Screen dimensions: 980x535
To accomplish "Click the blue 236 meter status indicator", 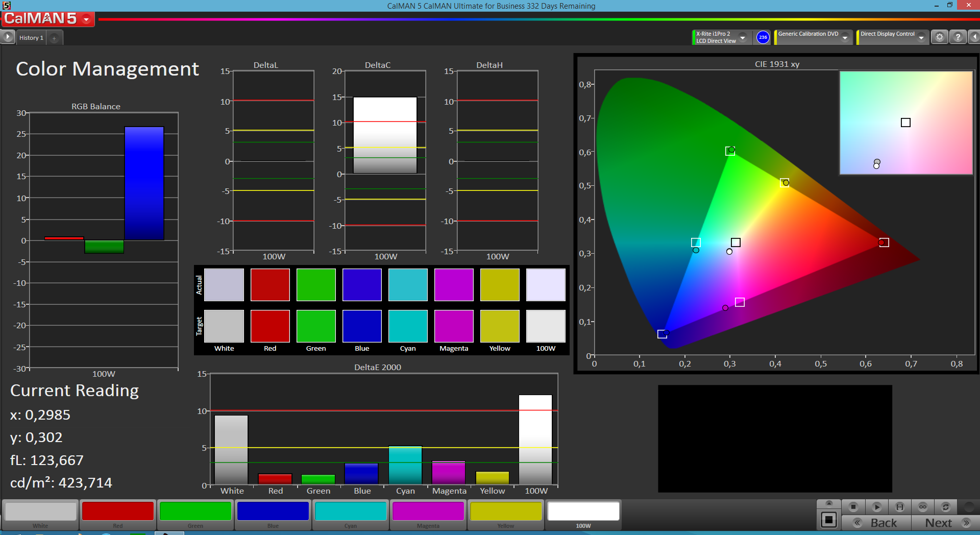I will tap(763, 37).
